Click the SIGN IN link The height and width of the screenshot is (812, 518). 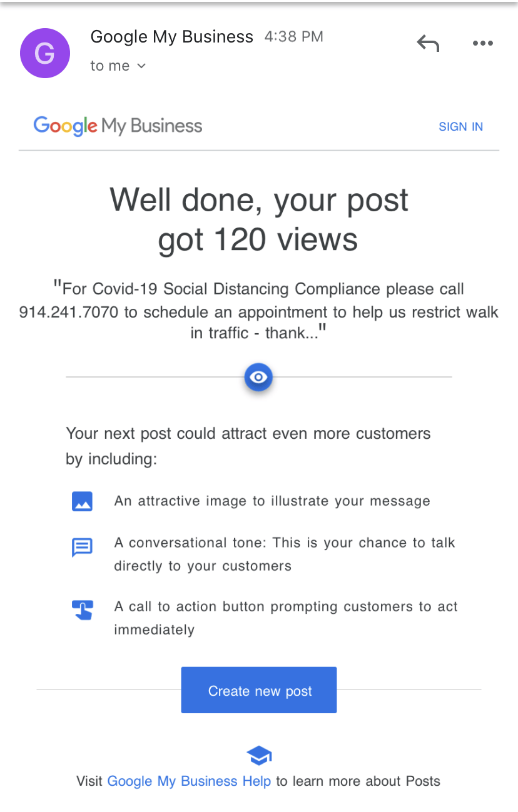(460, 127)
